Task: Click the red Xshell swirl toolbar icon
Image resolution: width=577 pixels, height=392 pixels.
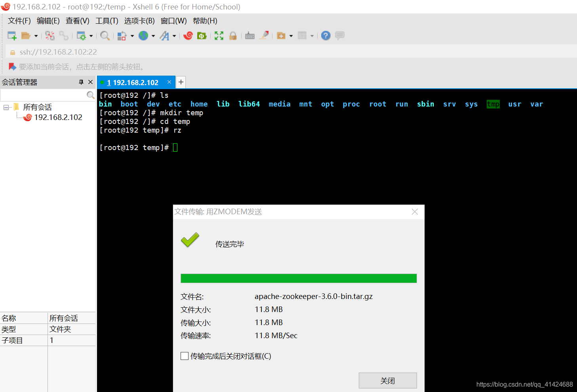Action: click(188, 36)
